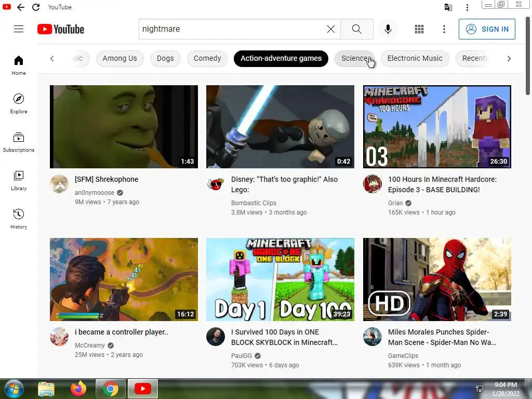
Task: Click Grian channel avatar
Action: tap(372, 184)
